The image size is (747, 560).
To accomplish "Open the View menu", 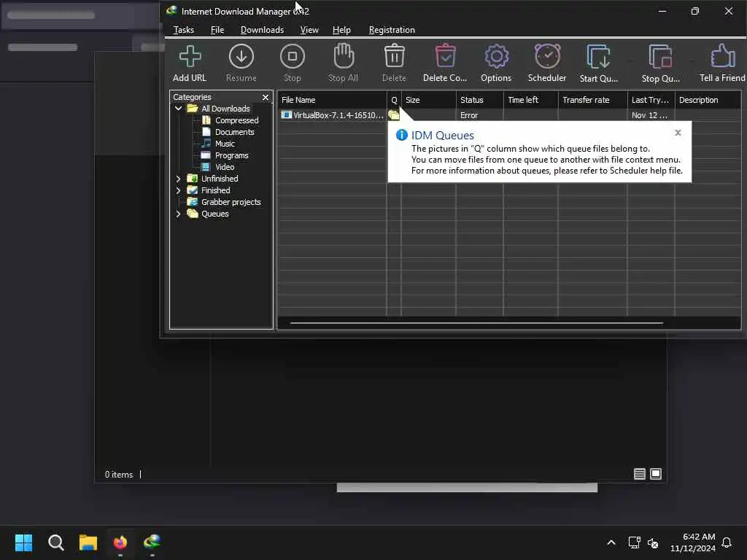I will (309, 29).
